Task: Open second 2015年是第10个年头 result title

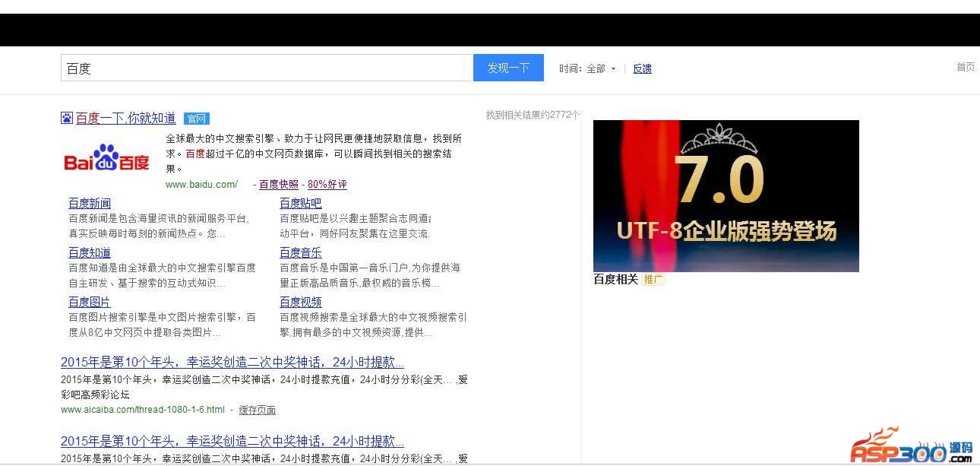Action: pos(232,441)
